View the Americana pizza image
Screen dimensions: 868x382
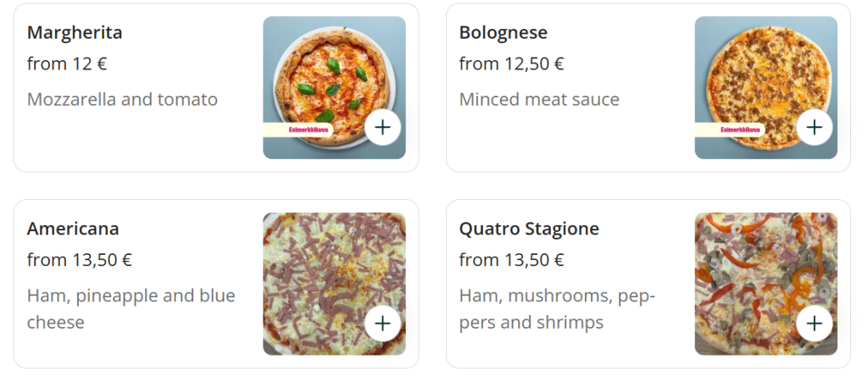coord(322,271)
